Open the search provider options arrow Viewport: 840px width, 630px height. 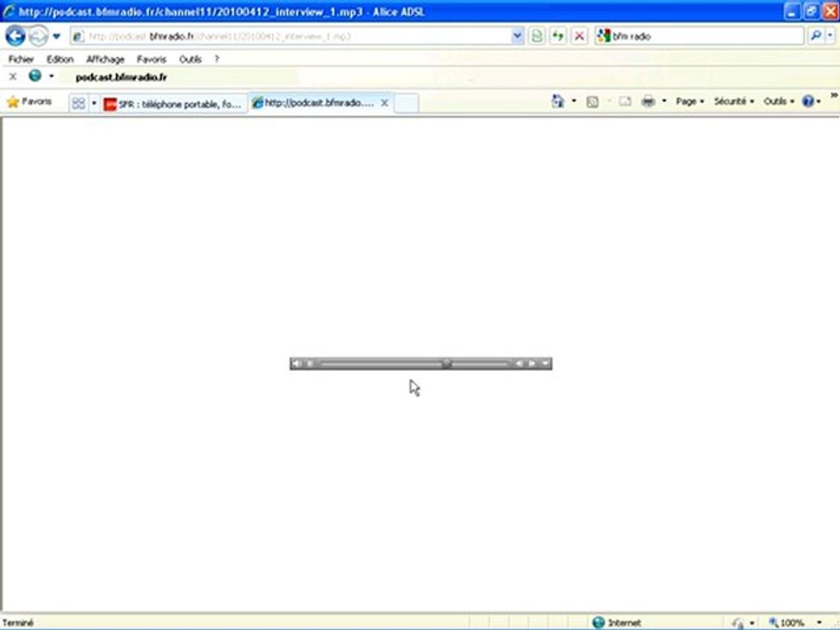[830, 37]
